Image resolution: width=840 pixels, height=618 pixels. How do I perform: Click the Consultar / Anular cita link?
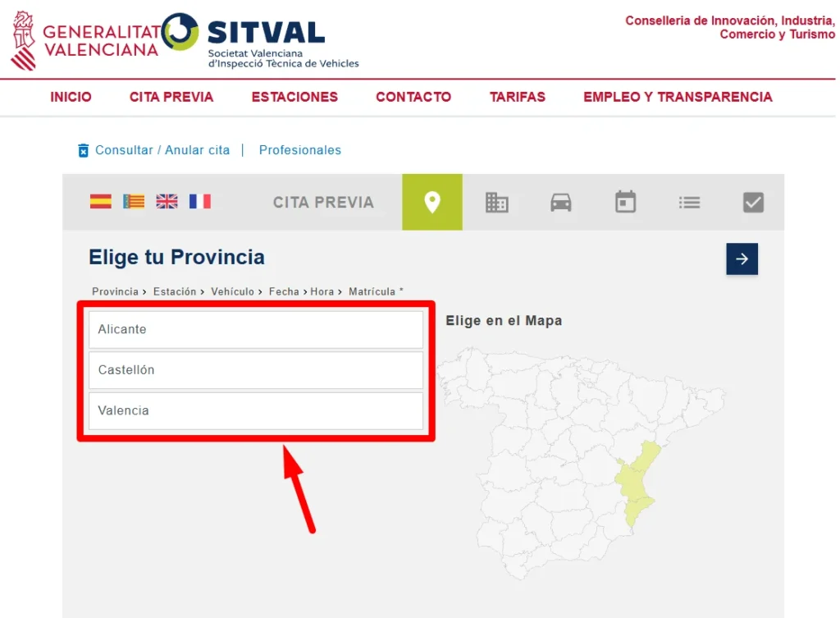point(162,150)
